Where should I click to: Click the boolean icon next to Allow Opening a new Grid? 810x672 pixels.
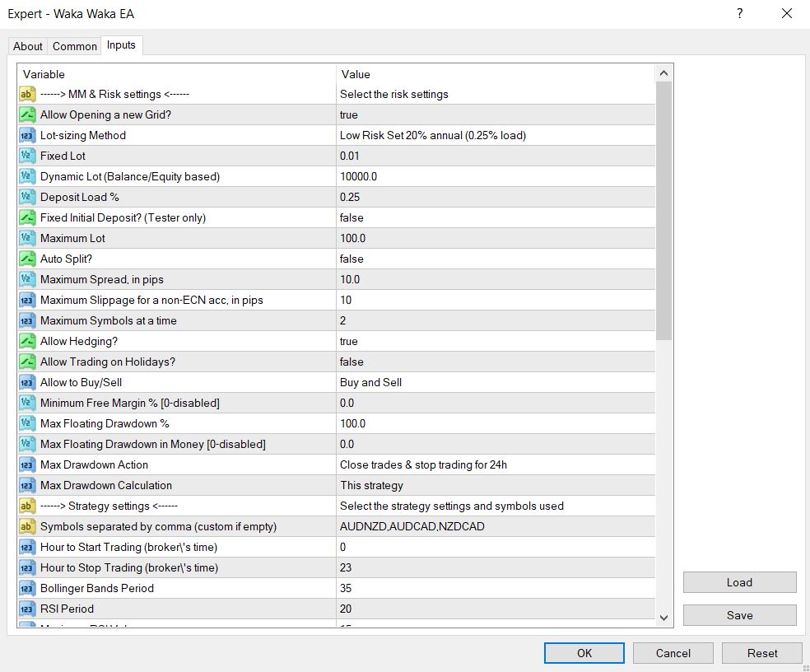click(x=27, y=114)
